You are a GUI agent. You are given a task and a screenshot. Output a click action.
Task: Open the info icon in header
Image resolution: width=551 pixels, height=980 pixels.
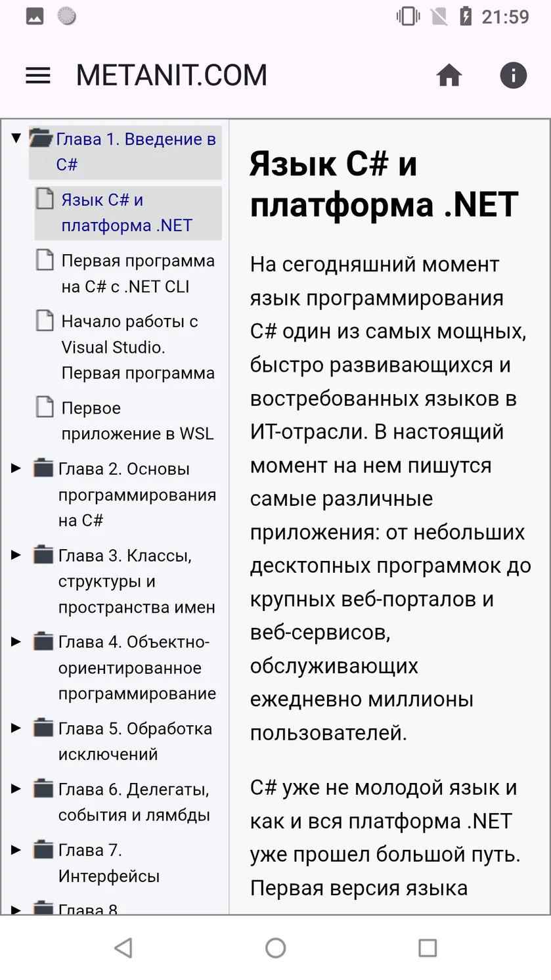[514, 75]
